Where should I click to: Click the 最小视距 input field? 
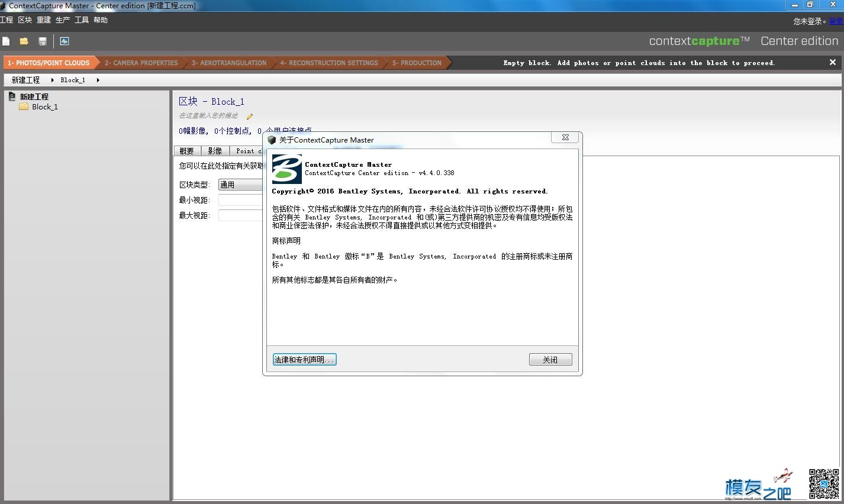(x=240, y=200)
